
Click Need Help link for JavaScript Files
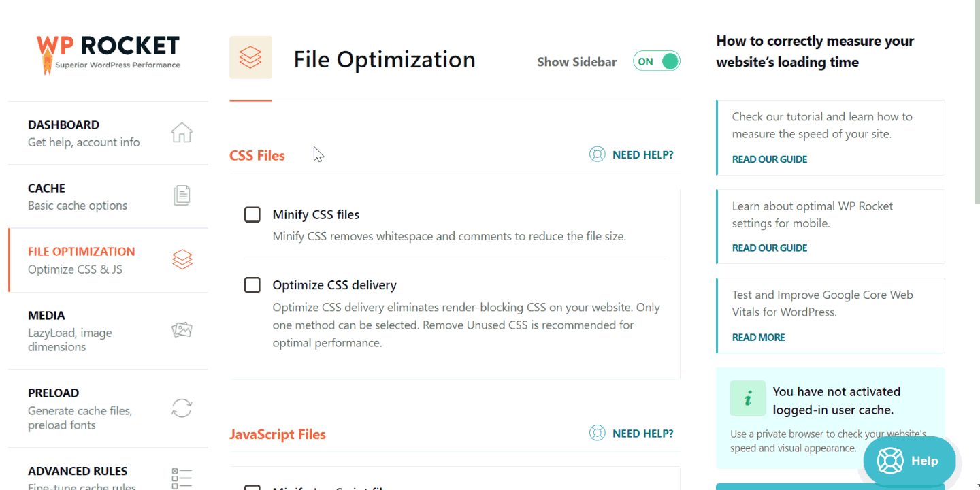[x=642, y=434]
